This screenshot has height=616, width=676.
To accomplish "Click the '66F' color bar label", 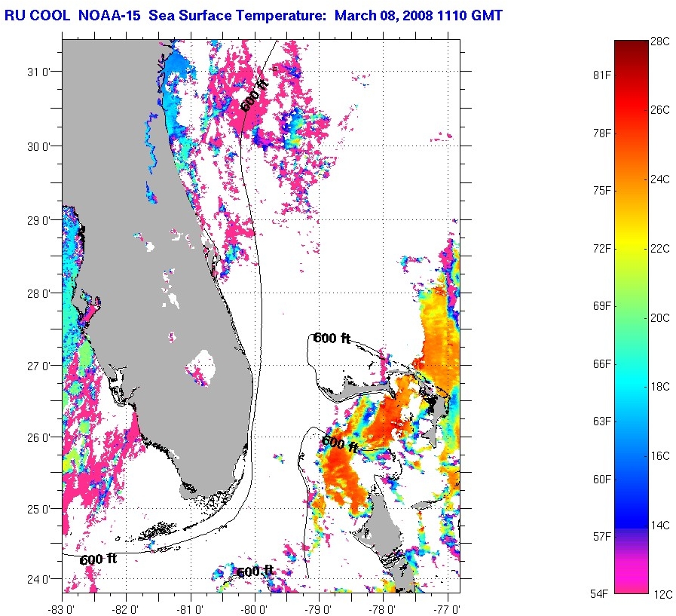I will tap(602, 364).
